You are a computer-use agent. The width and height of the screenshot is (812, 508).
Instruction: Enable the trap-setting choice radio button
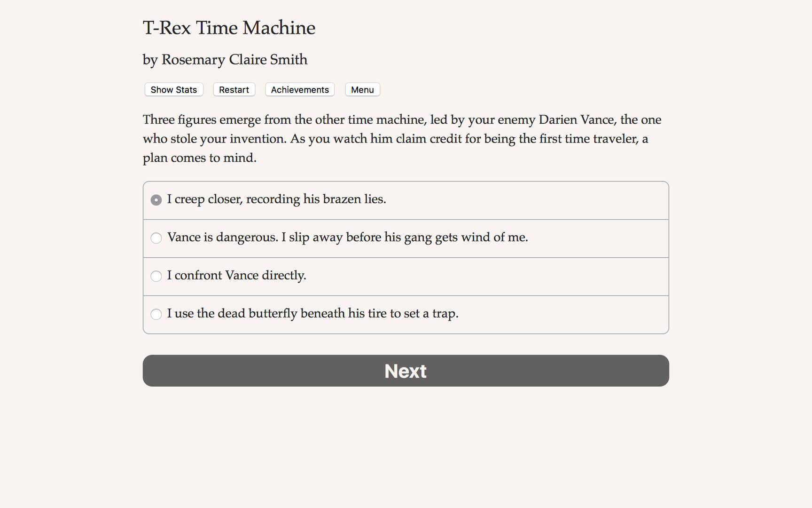(156, 314)
